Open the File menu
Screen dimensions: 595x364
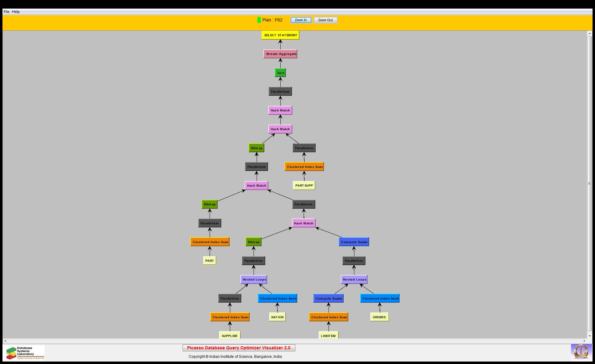[x=6, y=12]
